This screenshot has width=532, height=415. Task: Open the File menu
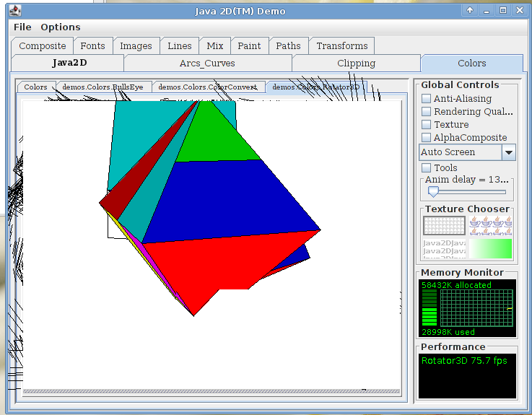(22, 27)
